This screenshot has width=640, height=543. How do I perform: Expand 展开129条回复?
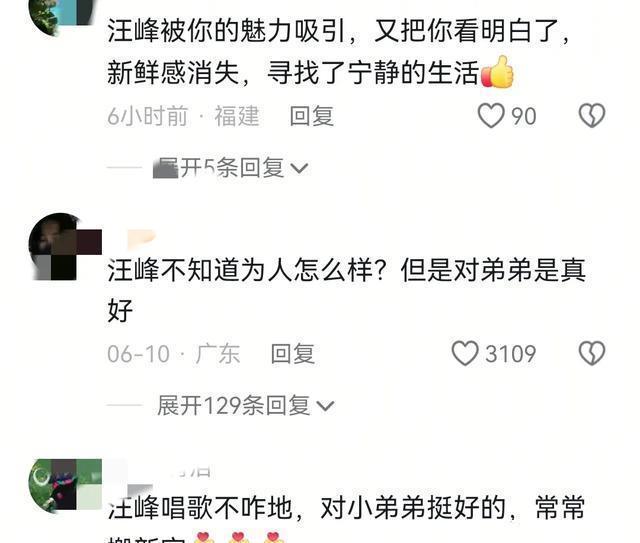[x=246, y=405]
